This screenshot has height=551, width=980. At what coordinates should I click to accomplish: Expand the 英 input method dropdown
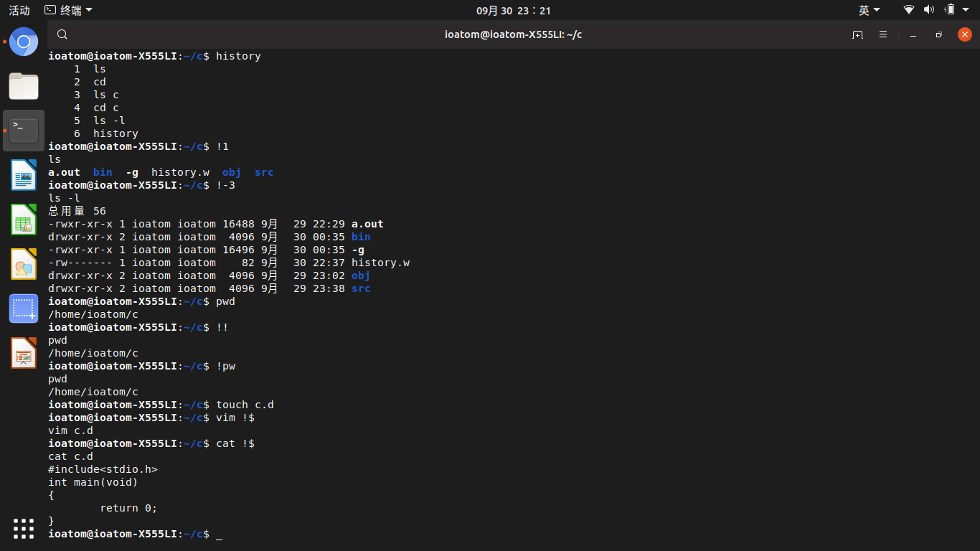coord(869,10)
